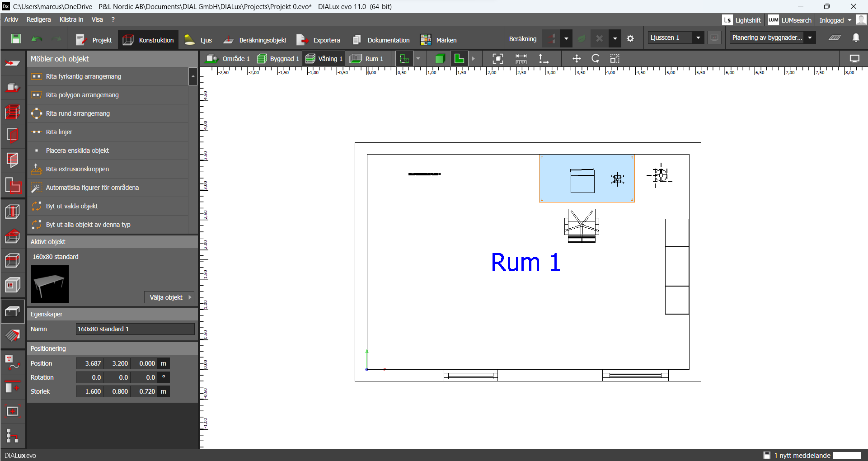
Task: Click Placera enskilda objekt
Action: coord(108,151)
